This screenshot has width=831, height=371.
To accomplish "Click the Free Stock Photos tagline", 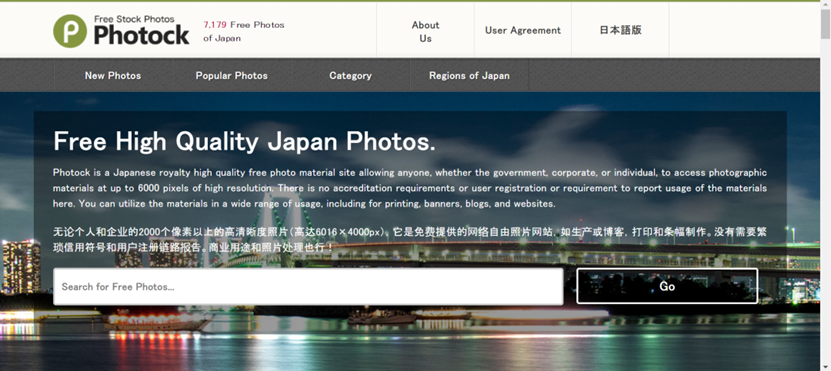I will (x=134, y=19).
